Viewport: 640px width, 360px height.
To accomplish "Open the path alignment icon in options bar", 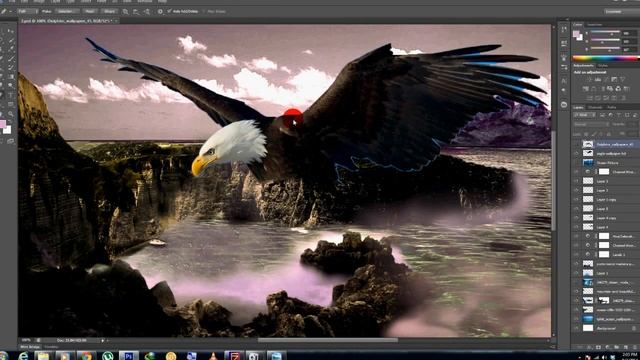I will point(136,12).
